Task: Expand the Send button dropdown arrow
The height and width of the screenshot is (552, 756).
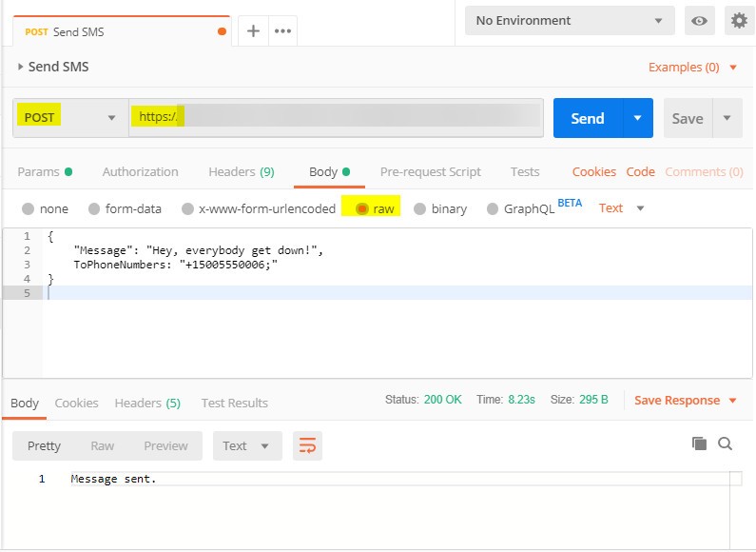Action: 637,118
